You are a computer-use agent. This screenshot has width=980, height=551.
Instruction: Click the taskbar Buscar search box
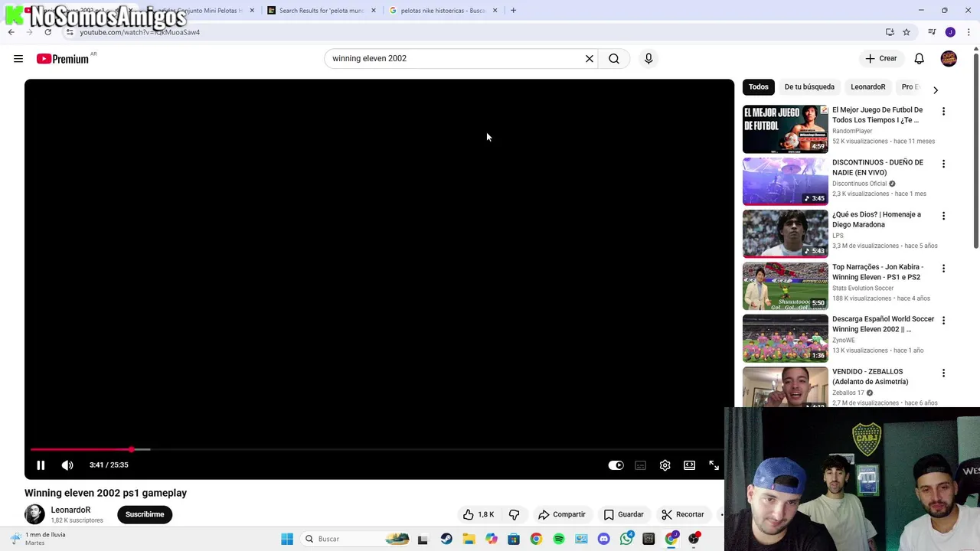pyautogui.click(x=356, y=539)
